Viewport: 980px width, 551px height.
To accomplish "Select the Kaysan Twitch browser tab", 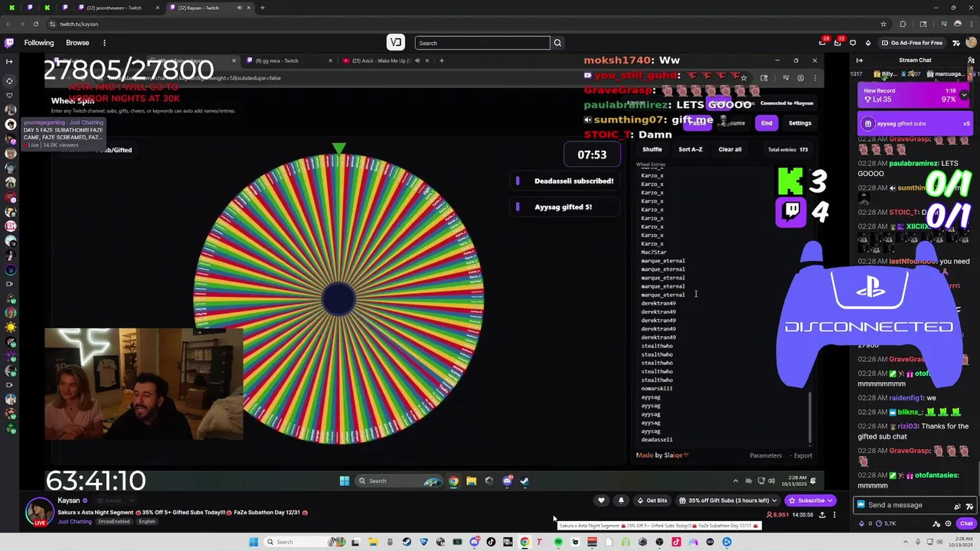I will click(x=206, y=8).
